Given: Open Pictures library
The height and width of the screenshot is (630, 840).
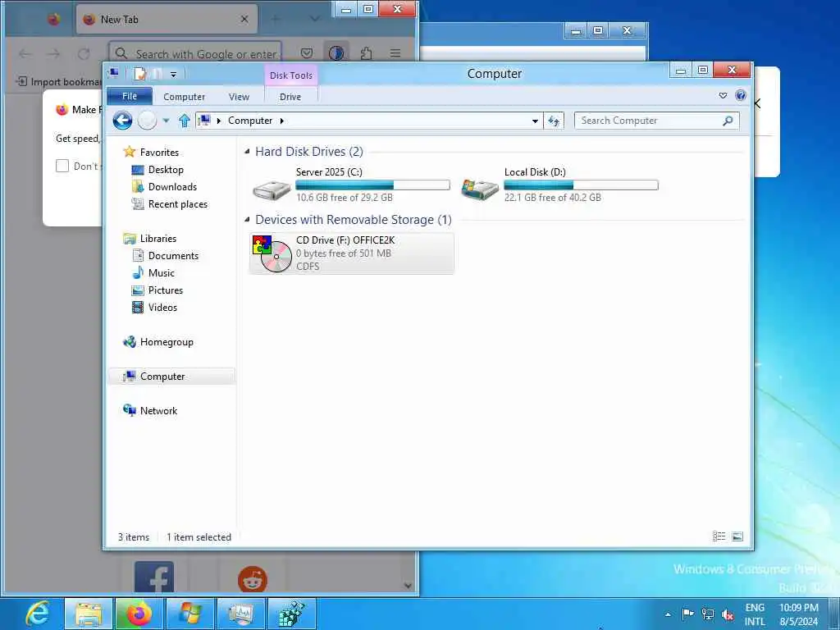Looking at the screenshot, I should pos(166,290).
